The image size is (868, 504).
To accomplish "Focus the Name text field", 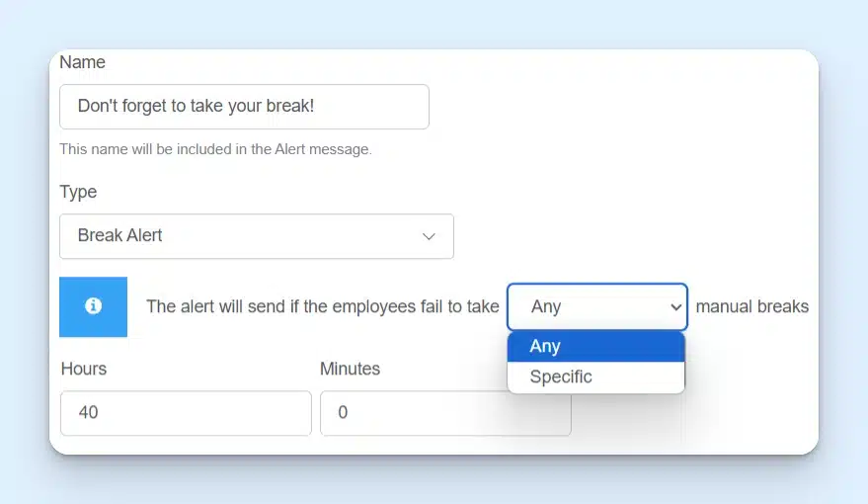I will (244, 107).
